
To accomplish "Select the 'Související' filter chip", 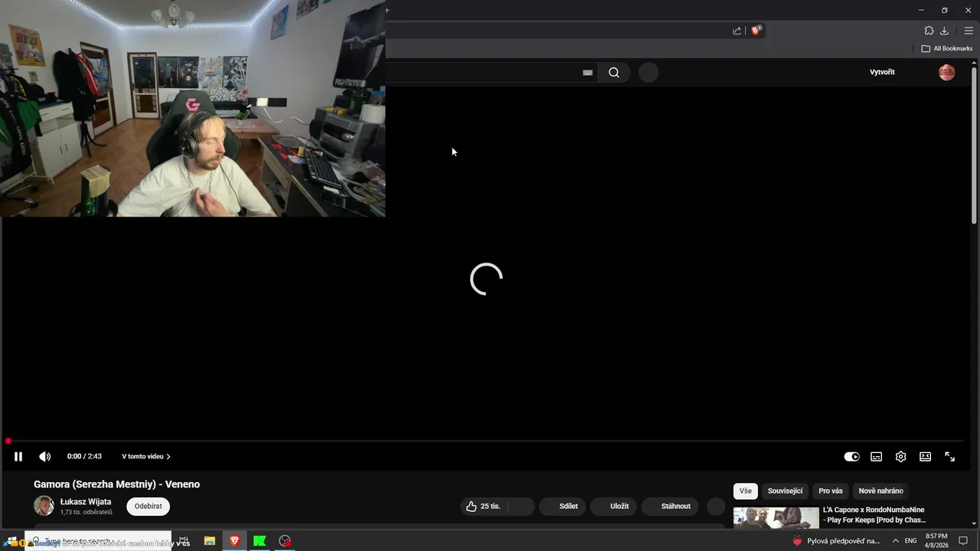I will tap(786, 491).
